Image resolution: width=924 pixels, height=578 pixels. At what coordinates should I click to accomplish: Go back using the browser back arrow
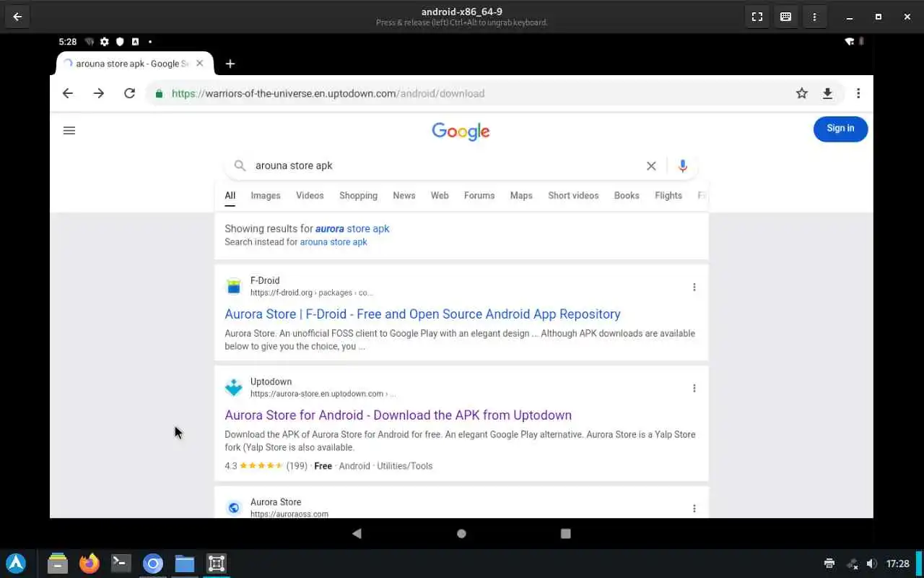68,93
